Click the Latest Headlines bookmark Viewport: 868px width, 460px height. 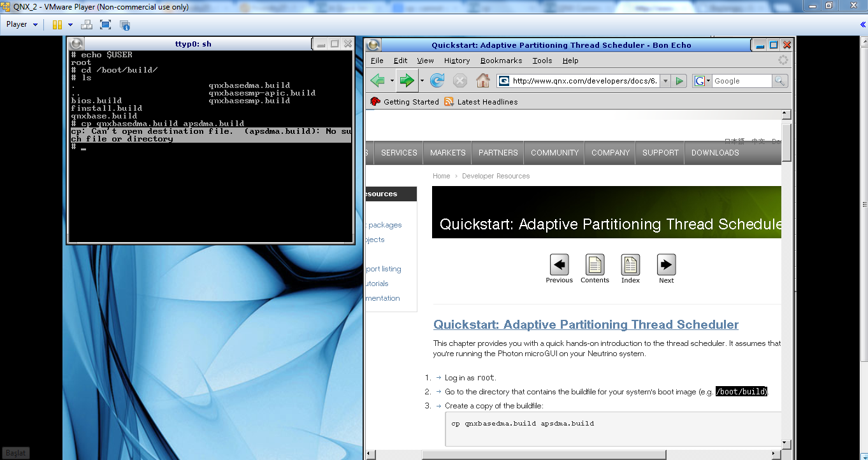click(487, 102)
